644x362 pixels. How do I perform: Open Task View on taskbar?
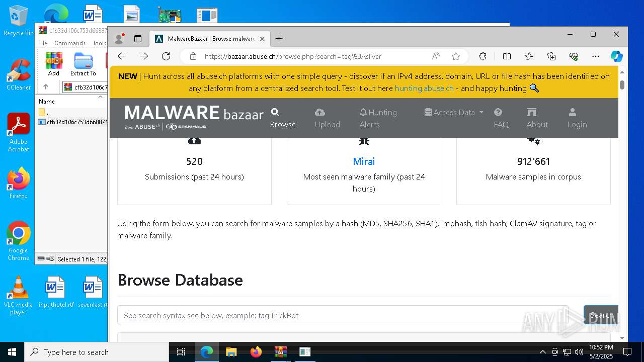(x=181, y=352)
